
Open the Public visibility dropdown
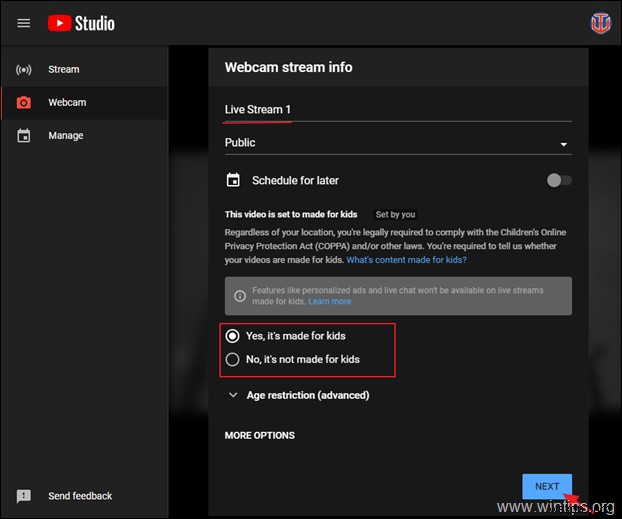(398, 143)
